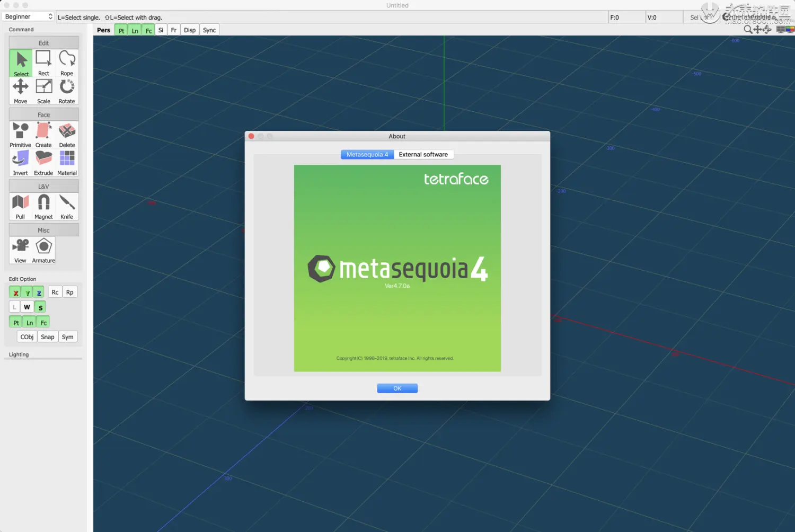Choose the Create face tool
This screenshot has height=532, width=795.
(x=43, y=135)
